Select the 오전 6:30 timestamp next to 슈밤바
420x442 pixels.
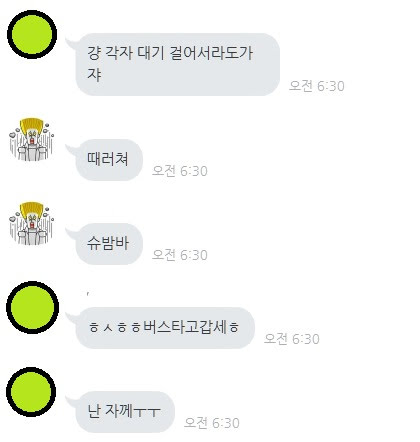pos(180,255)
